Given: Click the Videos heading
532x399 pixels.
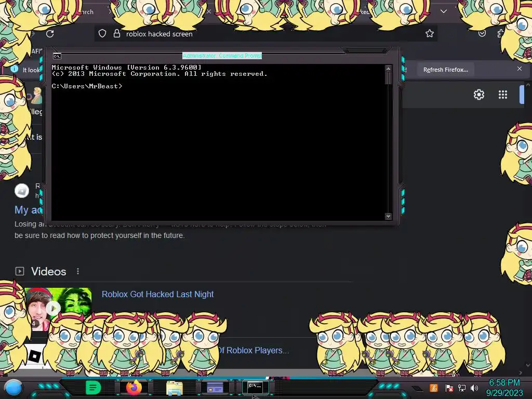Looking at the screenshot, I should (48, 271).
